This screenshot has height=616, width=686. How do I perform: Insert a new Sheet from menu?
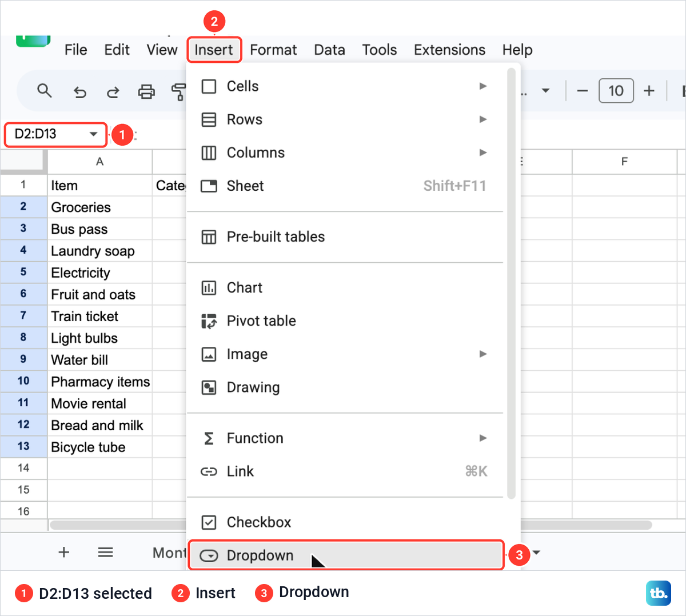point(345,186)
